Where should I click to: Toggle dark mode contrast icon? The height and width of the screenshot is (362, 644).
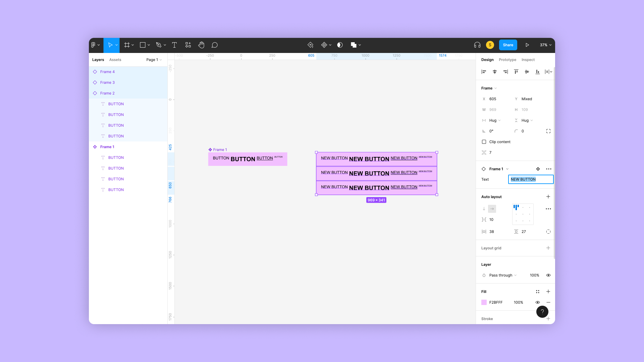click(x=340, y=45)
